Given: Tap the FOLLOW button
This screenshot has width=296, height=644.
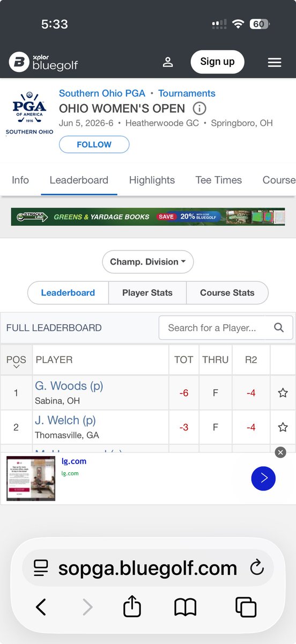Looking at the screenshot, I should (94, 144).
